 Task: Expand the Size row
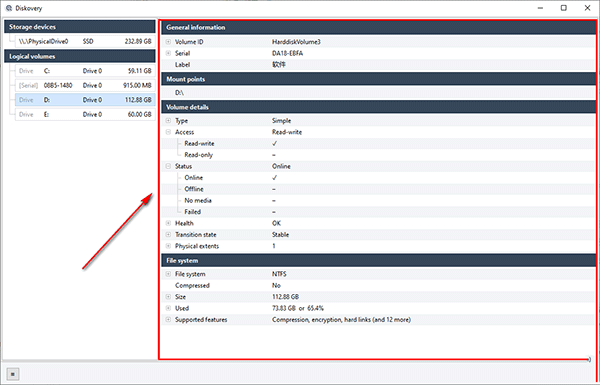coord(168,297)
